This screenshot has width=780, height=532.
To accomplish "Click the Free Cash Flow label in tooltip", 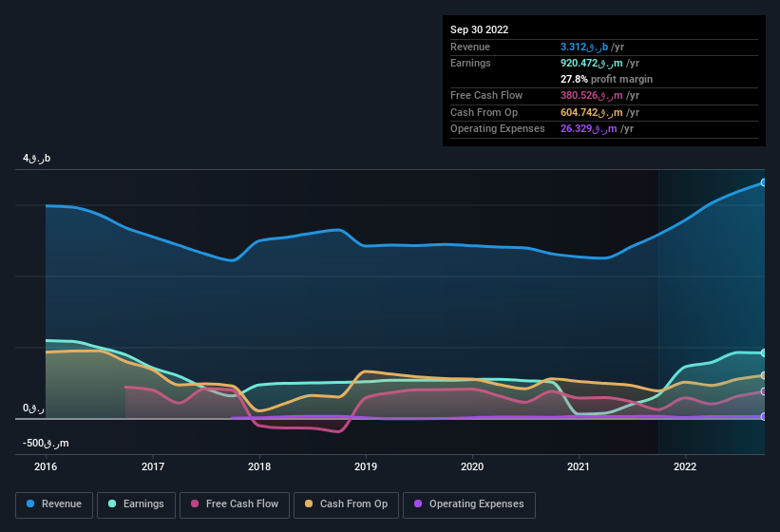I will click(x=486, y=95).
